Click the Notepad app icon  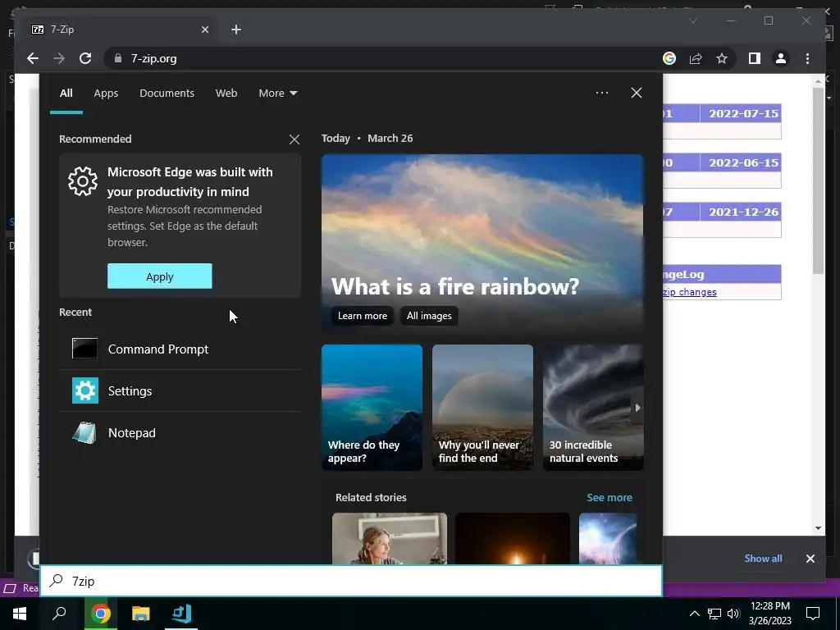(84, 433)
